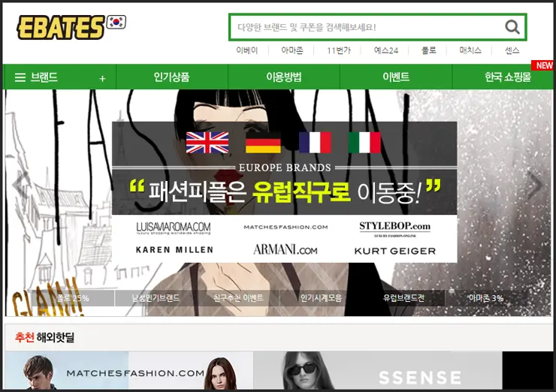The image size is (556, 392).
Task: Click the EUROPE BRANDS banner title
Action: coord(285,167)
